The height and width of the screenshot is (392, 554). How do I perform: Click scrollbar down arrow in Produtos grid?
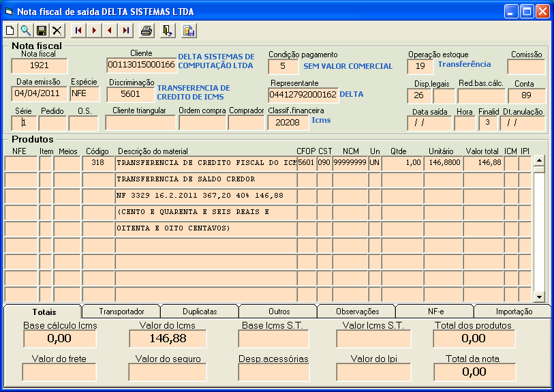[539, 297]
